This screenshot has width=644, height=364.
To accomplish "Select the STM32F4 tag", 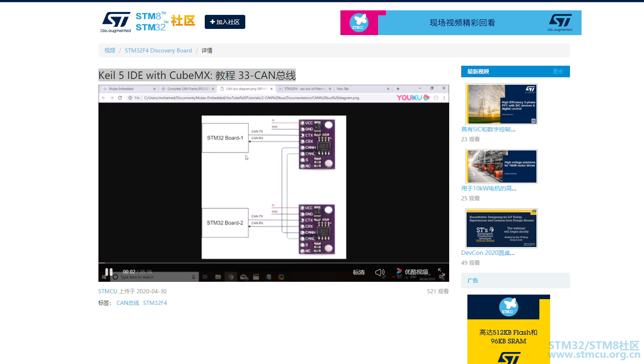I will [x=155, y=303].
